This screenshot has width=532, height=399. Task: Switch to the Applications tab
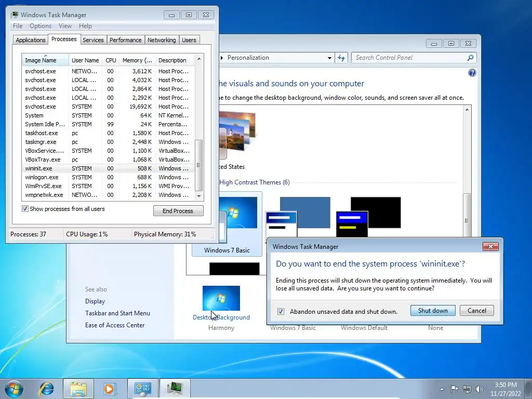31,40
